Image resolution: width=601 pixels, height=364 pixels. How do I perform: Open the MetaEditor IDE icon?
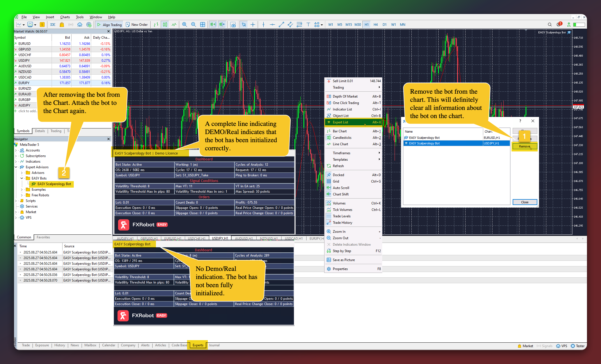tap(53, 25)
